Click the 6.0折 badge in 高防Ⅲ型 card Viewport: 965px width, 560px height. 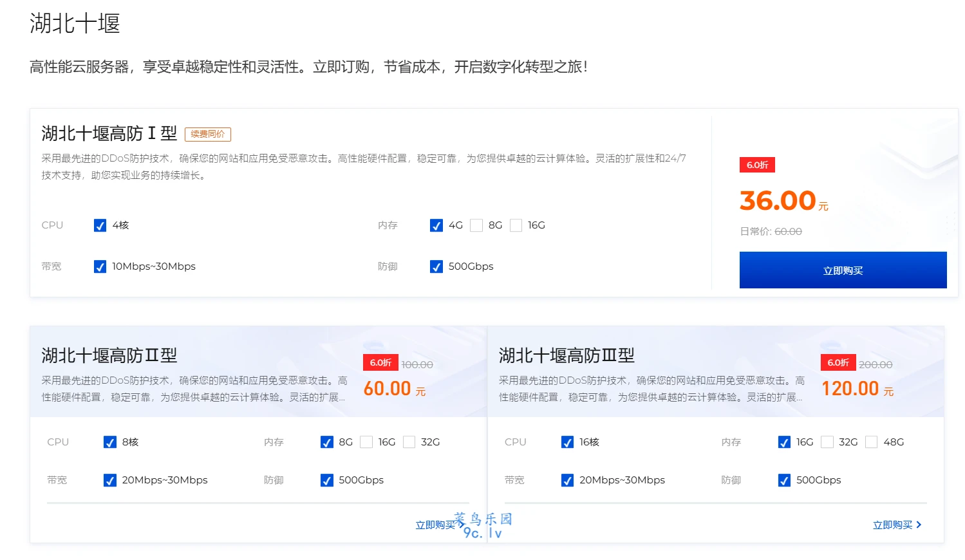pyautogui.click(x=838, y=362)
